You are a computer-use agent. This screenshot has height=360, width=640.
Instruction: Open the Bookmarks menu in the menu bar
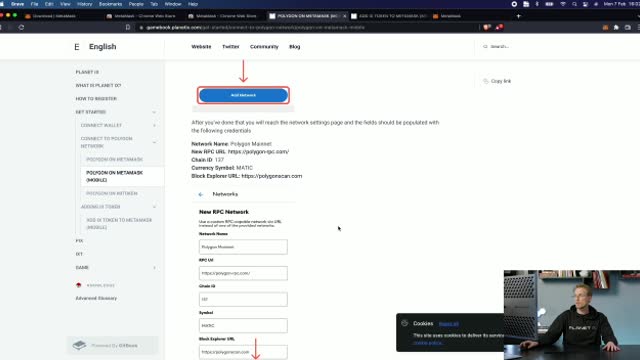tap(110, 4)
